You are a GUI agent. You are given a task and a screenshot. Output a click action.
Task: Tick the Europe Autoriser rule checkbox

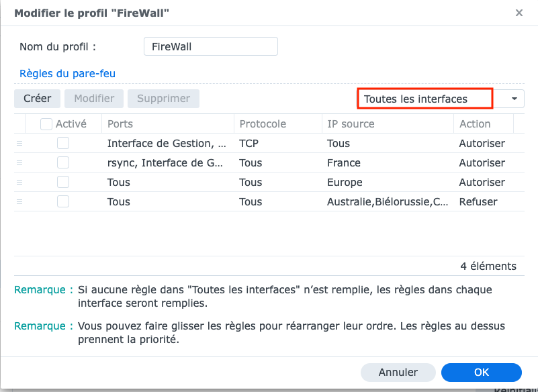click(x=63, y=182)
